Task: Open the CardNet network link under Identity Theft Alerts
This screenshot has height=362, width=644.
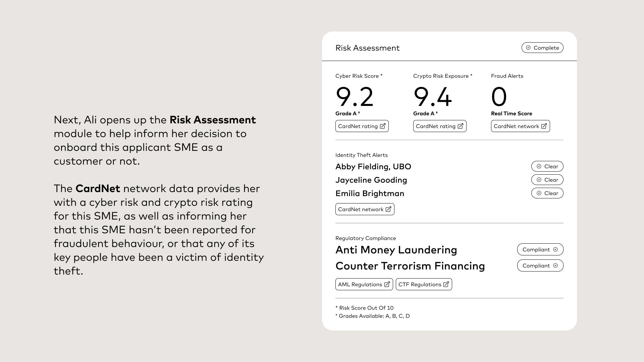Action: pyautogui.click(x=365, y=209)
